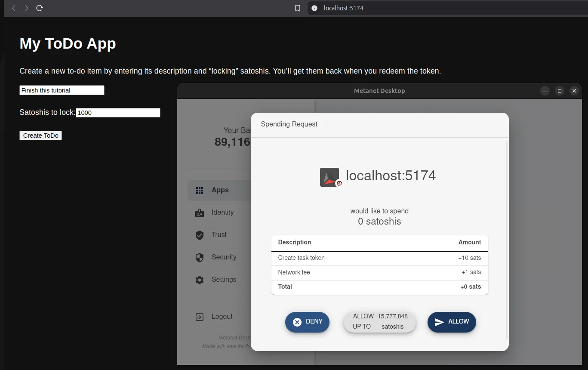Go forward in the browser
Viewport: 588px width, 370px height.
click(x=27, y=8)
